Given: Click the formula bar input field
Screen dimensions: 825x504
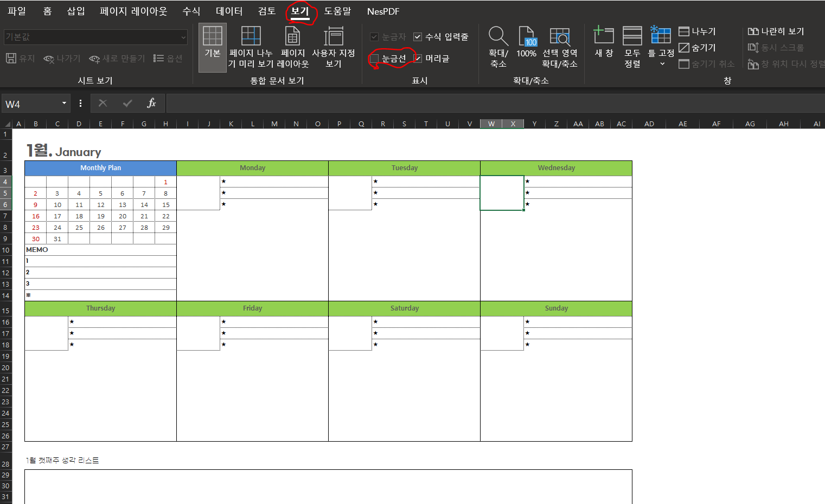Looking at the screenshot, I should point(495,103).
